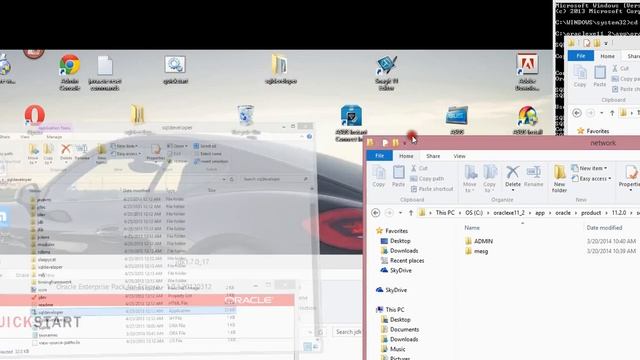The height and width of the screenshot is (360, 640).
Task: Switch to View tab of network window
Action: [459, 156]
